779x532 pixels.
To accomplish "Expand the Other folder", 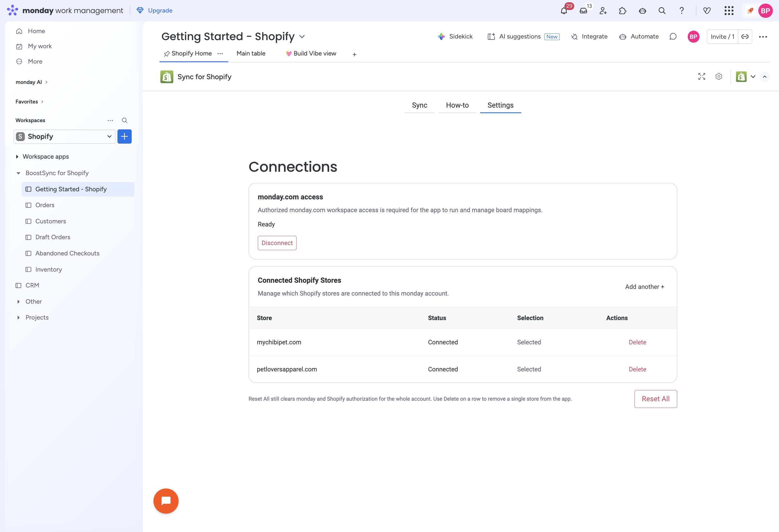I will (18, 301).
